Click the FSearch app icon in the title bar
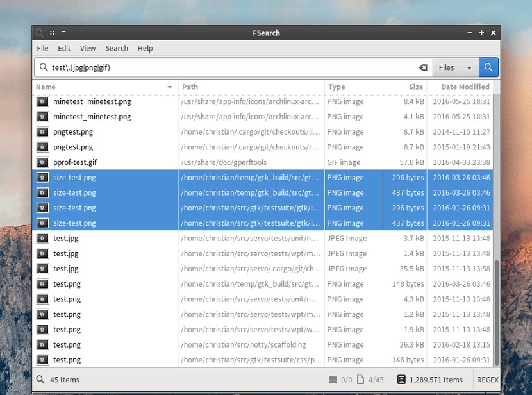The image size is (532, 395). coord(40,33)
